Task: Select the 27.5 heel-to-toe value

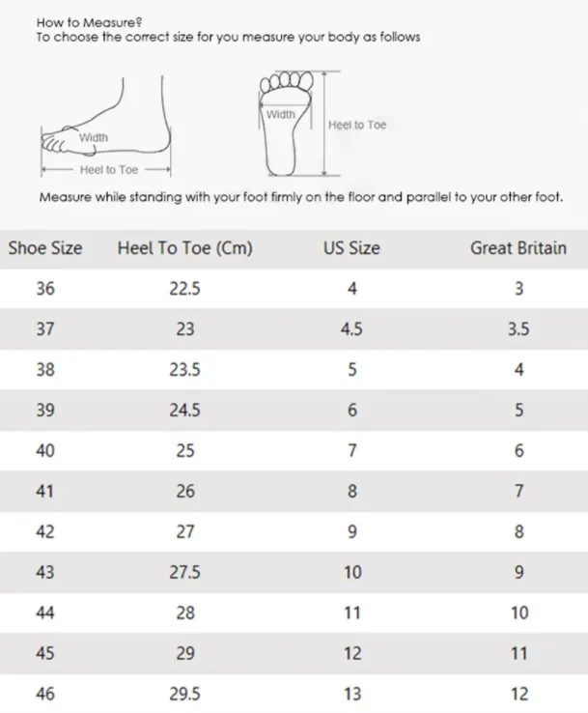Action: click(184, 572)
